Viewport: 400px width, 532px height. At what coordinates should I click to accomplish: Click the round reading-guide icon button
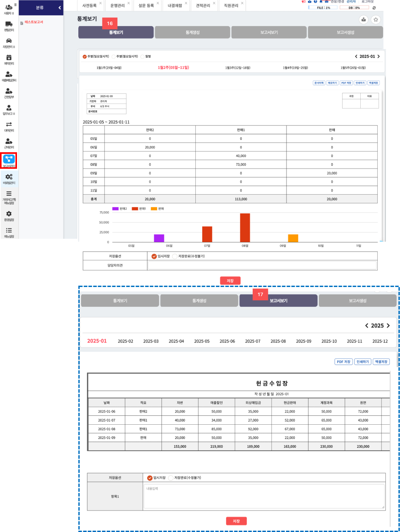coord(364,20)
